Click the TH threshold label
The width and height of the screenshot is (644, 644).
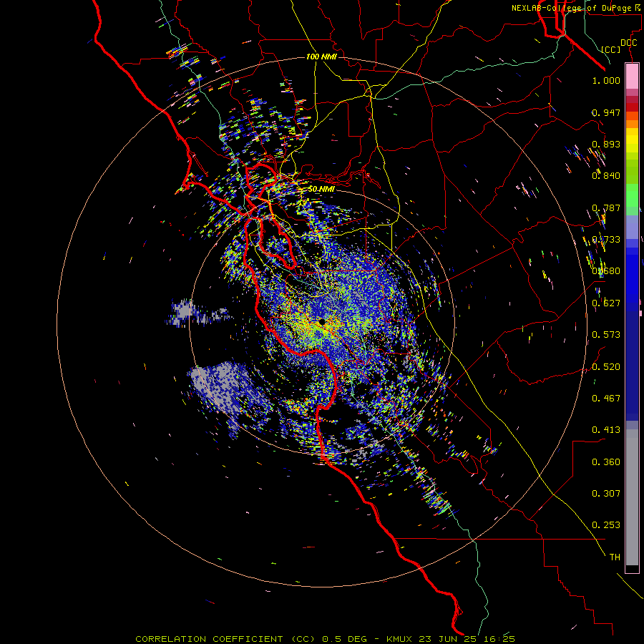(615, 557)
